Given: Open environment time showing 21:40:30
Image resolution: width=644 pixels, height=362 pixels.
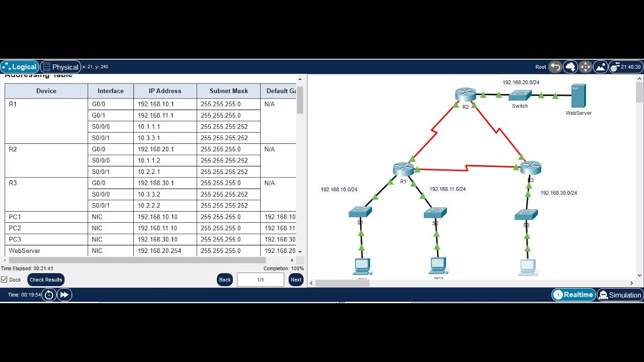Looking at the screenshot, I should tap(625, 67).
